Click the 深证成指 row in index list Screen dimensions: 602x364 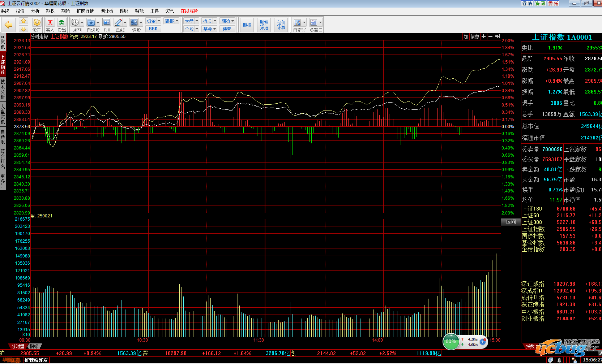click(x=562, y=284)
